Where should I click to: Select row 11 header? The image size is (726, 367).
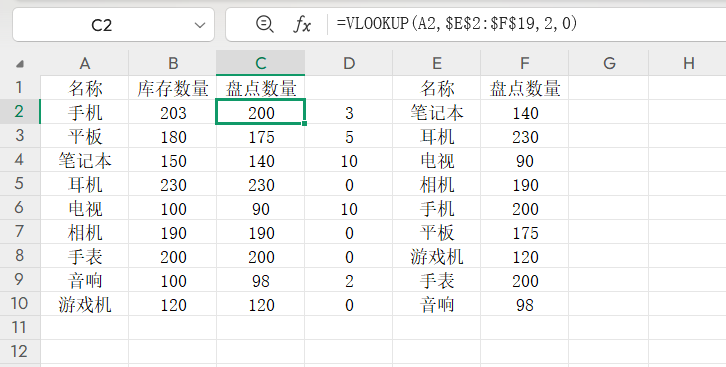point(19,328)
